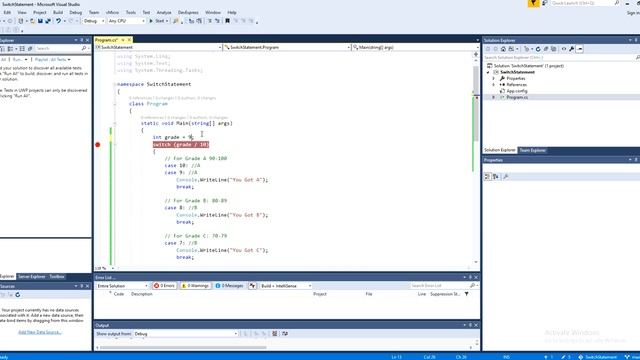Viewport: 640px width, 360px height.
Task: Click the uncomment lines toolbar icon
Action: [x=217, y=21]
